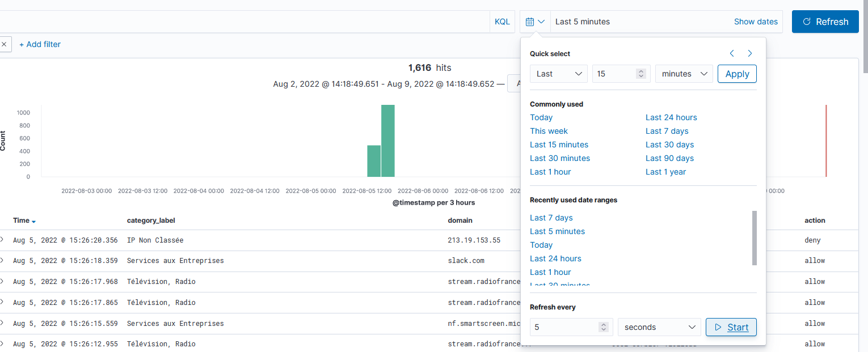Expand the 15:26:20.356 log row

(2, 240)
